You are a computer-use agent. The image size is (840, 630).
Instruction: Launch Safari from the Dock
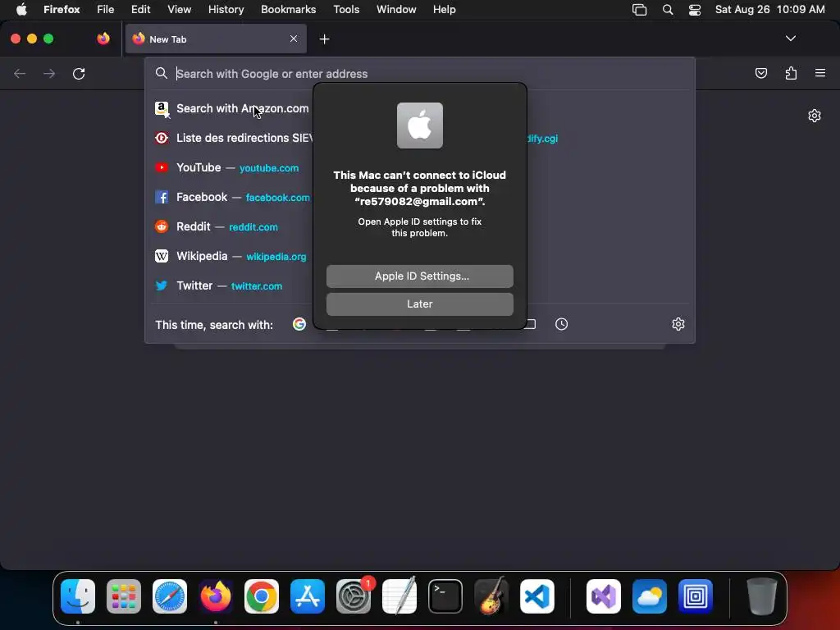(x=170, y=596)
